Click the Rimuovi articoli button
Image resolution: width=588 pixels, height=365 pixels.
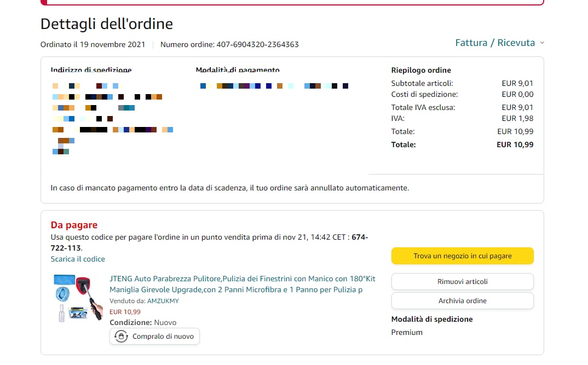pos(462,281)
